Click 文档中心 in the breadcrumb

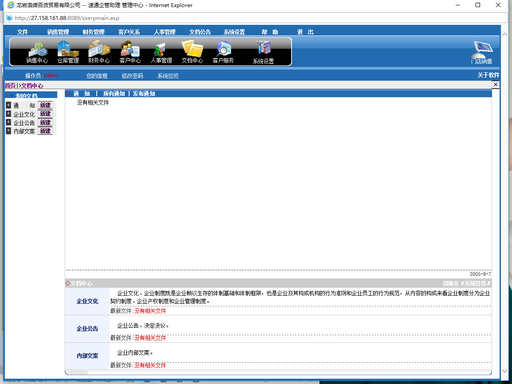point(32,86)
